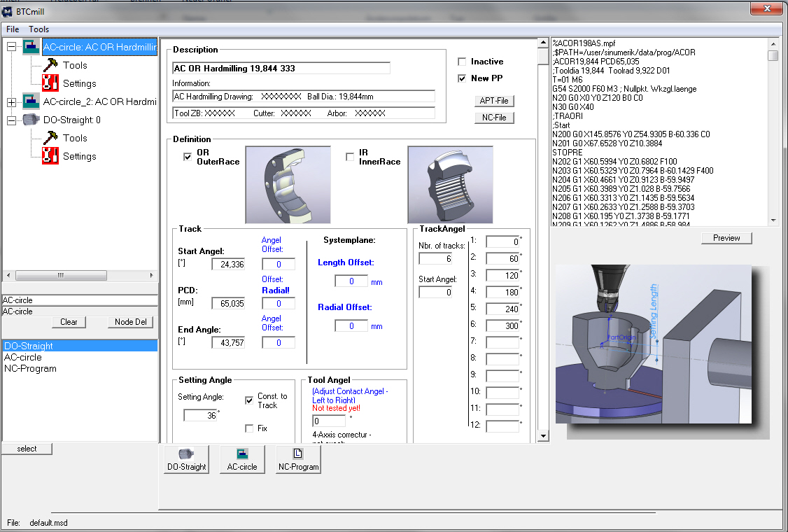Expand the AC-circle_2 tree node
The width and height of the screenshot is (788, 532).
pos(11,102)
